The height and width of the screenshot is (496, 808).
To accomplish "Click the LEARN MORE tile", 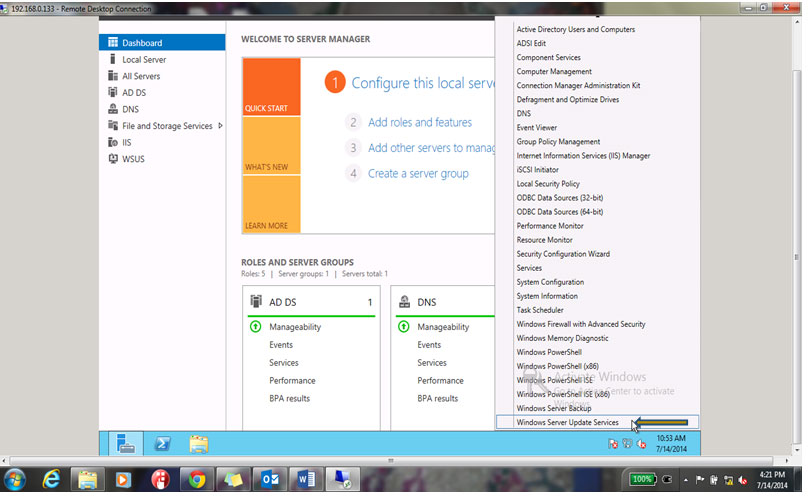I will 272,204.
